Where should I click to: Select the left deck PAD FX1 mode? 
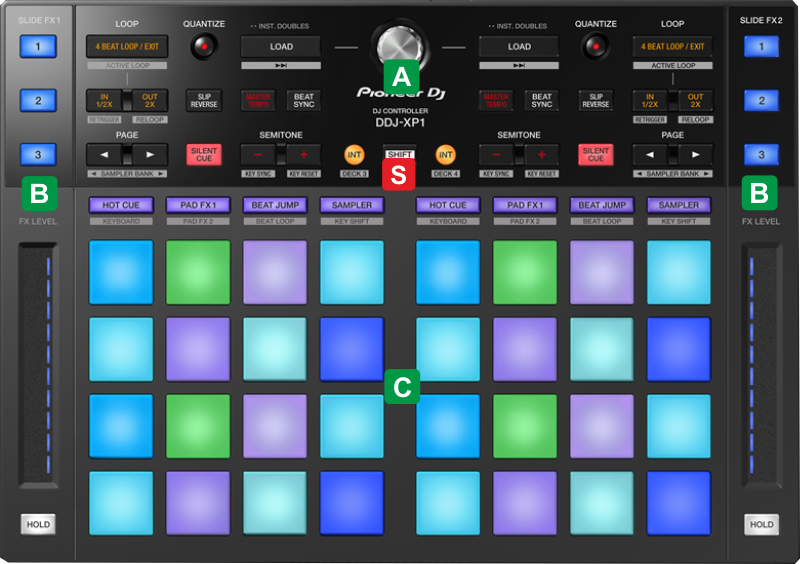(198, 205)
